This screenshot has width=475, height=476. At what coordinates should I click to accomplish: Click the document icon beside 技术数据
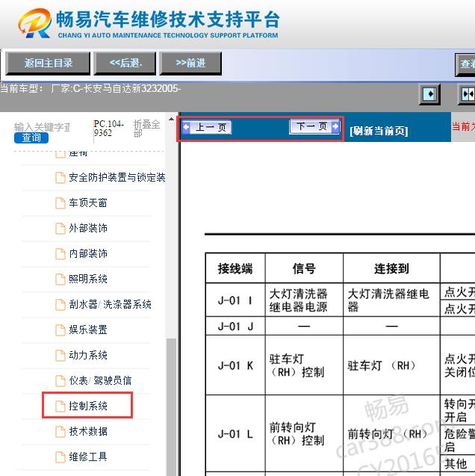click(x=60, y=432)
